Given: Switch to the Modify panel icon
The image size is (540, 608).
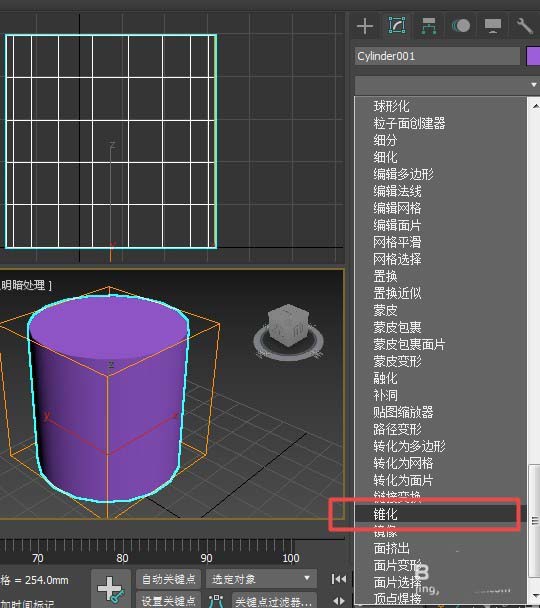Looking at the screenshot, I should 397,26.
